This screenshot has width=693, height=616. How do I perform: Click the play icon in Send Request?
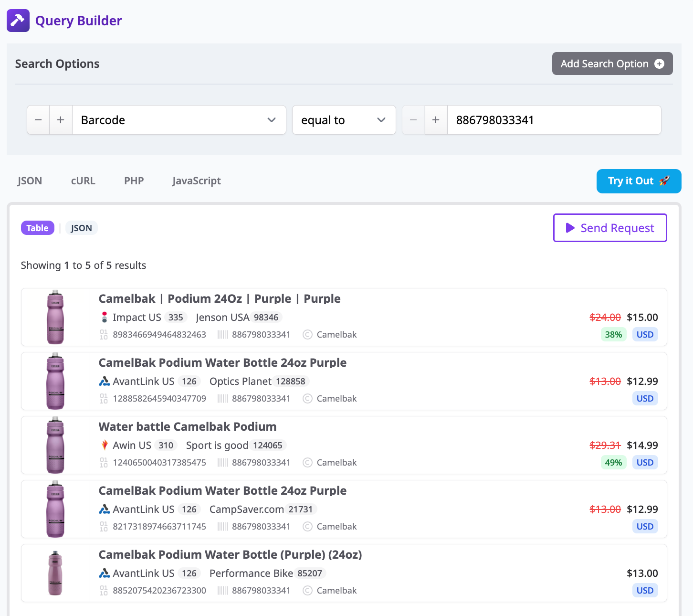point(570,228)
